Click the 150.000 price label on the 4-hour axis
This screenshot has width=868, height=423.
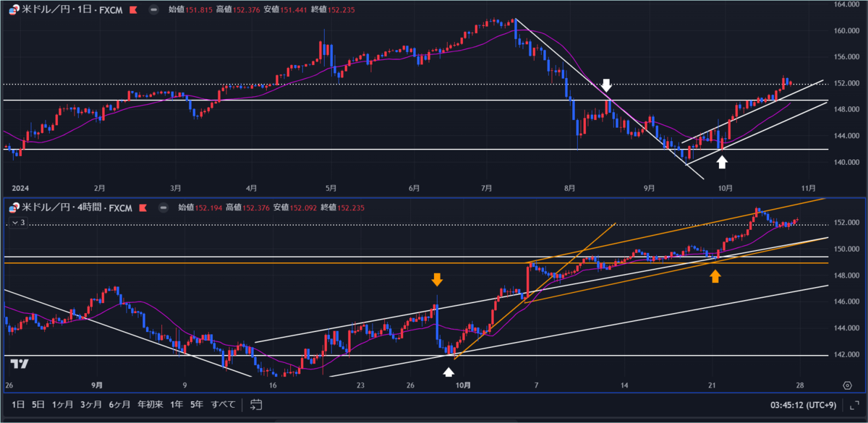click(x=845, y=249)
